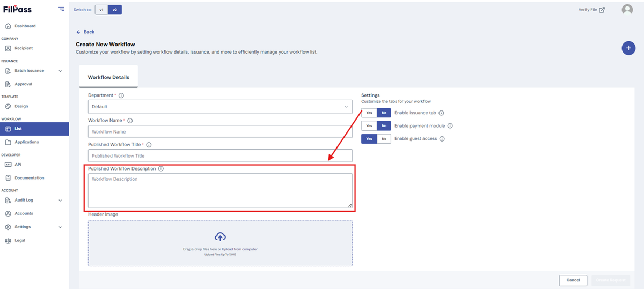The width and height of the screenshot is (644, 289).
Task: Set Enable payment module to No
Action: 384,126
